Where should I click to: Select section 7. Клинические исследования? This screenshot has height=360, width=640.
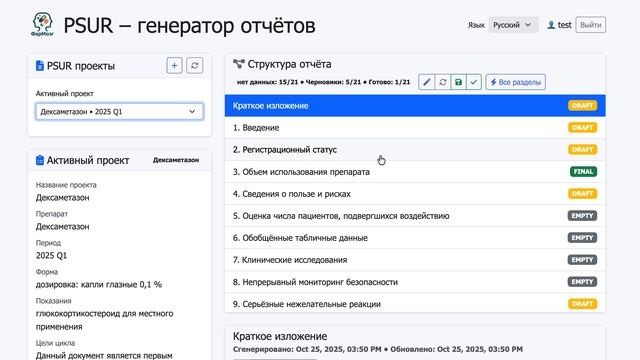[415, 260]
